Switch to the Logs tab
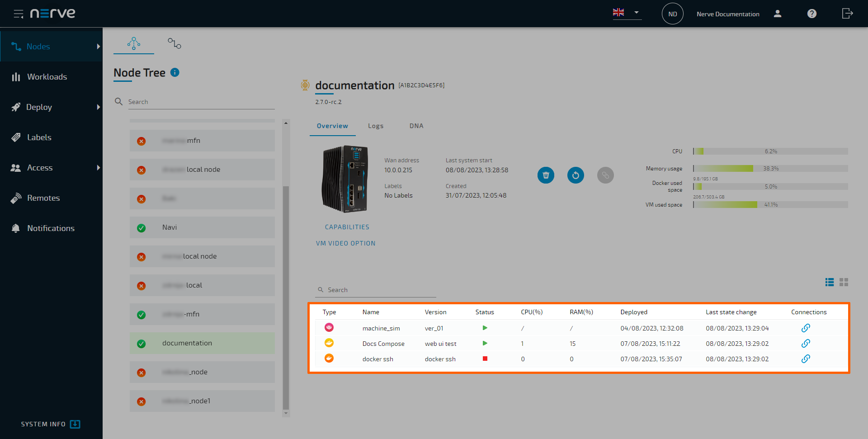The height and width of the screenshot is (439, 868). coord(376,126)
